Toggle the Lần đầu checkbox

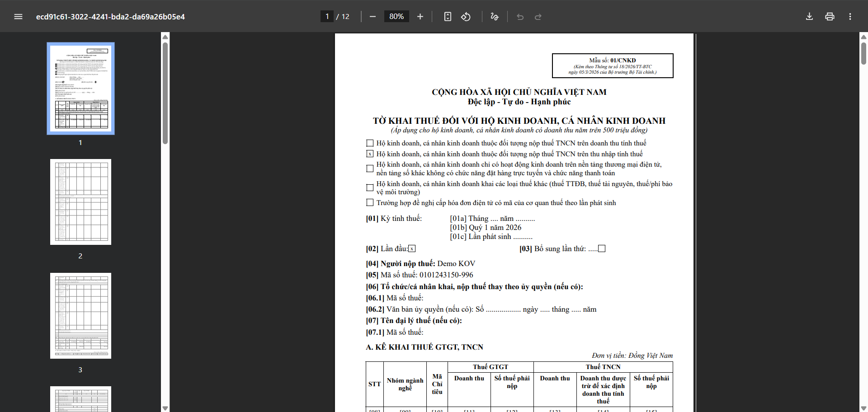coord(412,248)
